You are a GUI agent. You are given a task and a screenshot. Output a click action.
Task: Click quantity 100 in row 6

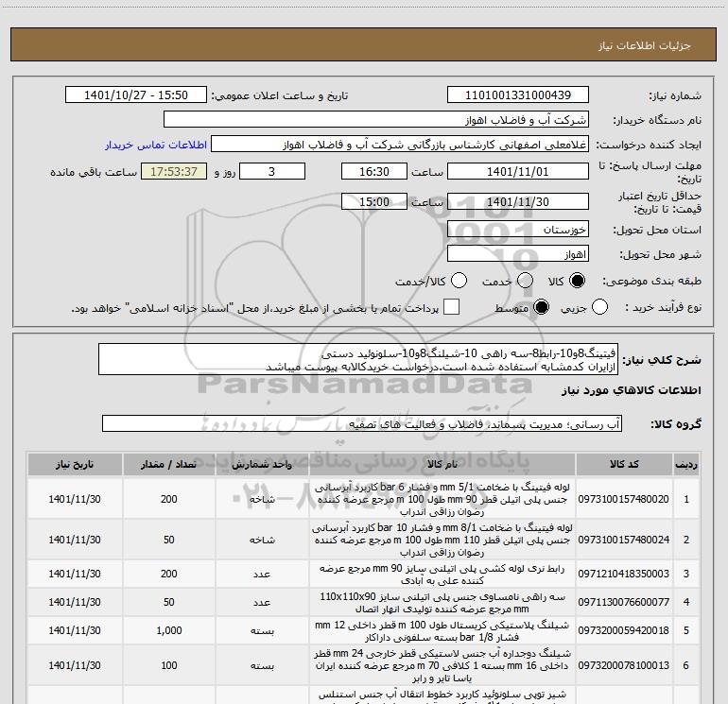point(169,665)
